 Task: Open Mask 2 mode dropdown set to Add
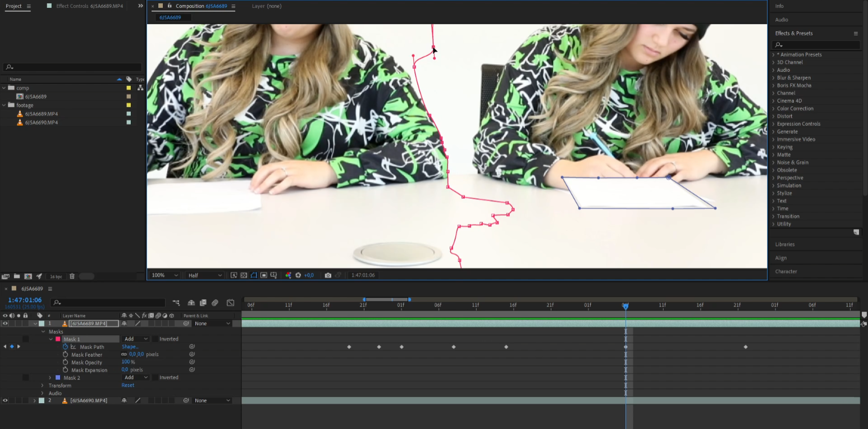136,377
